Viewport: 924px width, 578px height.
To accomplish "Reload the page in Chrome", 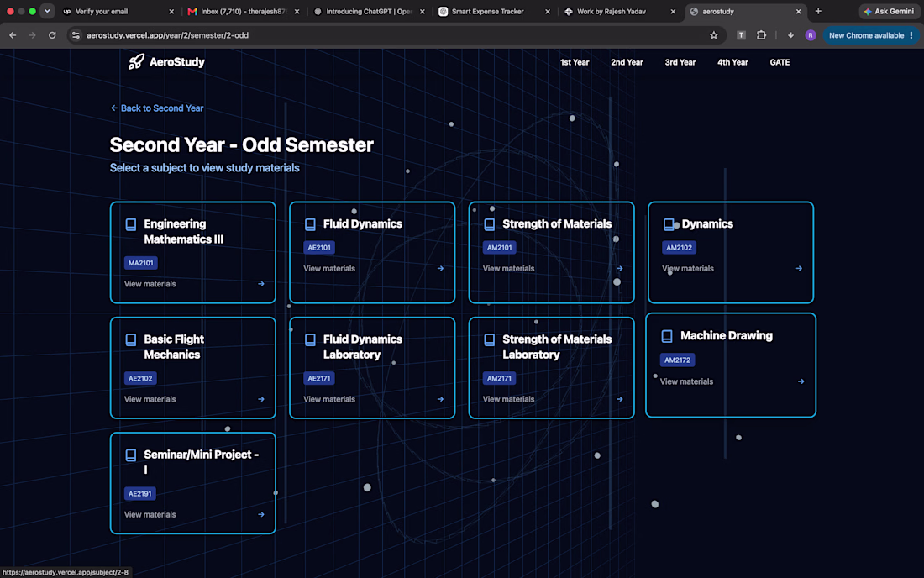I will point(52,35).
